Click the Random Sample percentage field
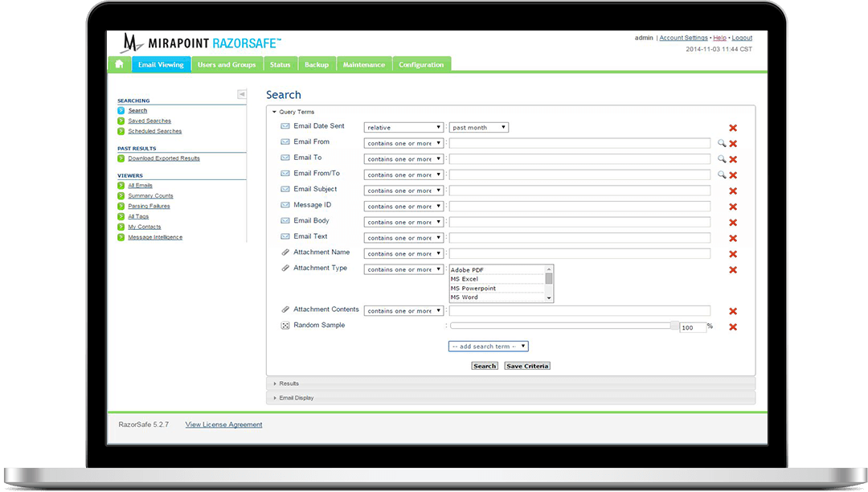 click(693, 328)
